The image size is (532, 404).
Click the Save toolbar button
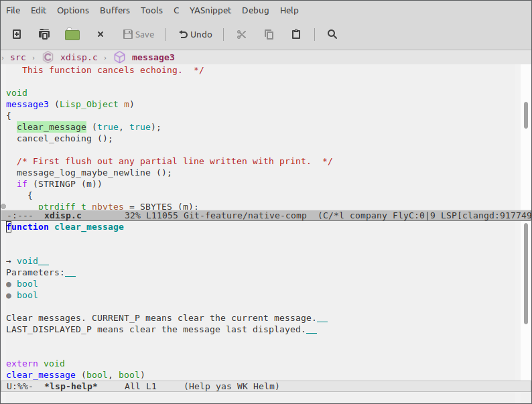pos(138,34)
